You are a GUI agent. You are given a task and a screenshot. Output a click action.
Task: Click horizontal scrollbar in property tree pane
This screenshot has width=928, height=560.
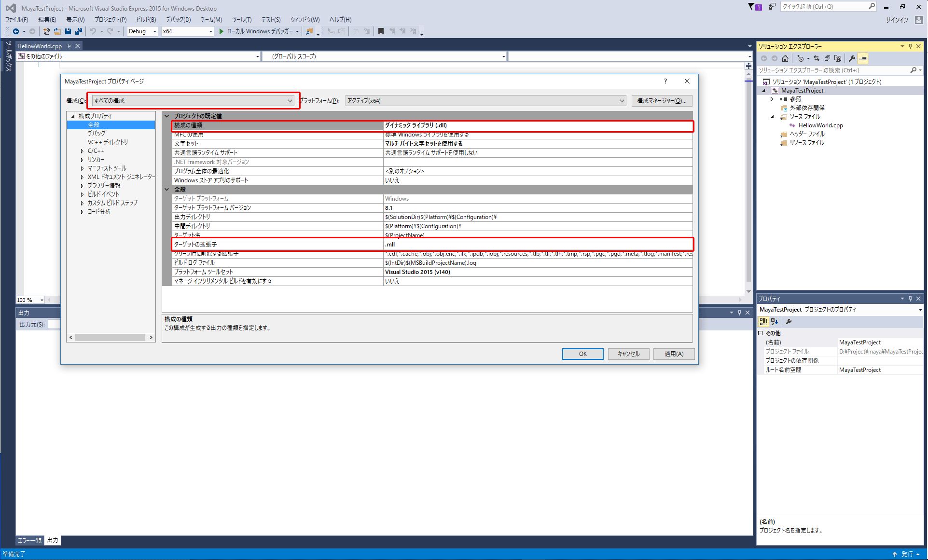pos(111,337)
